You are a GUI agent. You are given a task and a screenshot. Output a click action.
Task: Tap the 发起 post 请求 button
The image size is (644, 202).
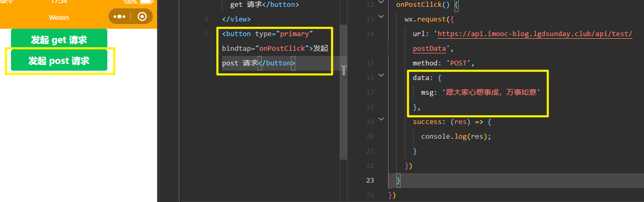point(59,60)
